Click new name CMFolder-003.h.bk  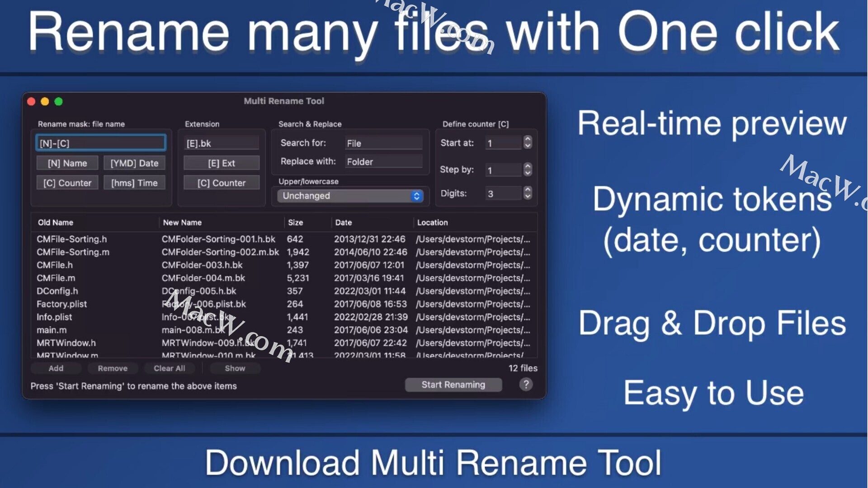(x=202, y=265)
